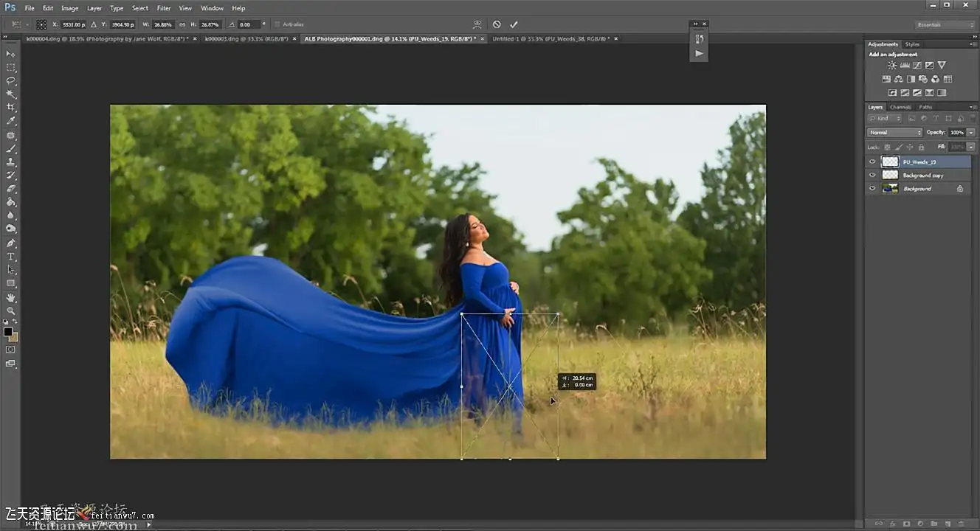
Task: Commit the transform with the checkmark
Action: pos(514,24)
